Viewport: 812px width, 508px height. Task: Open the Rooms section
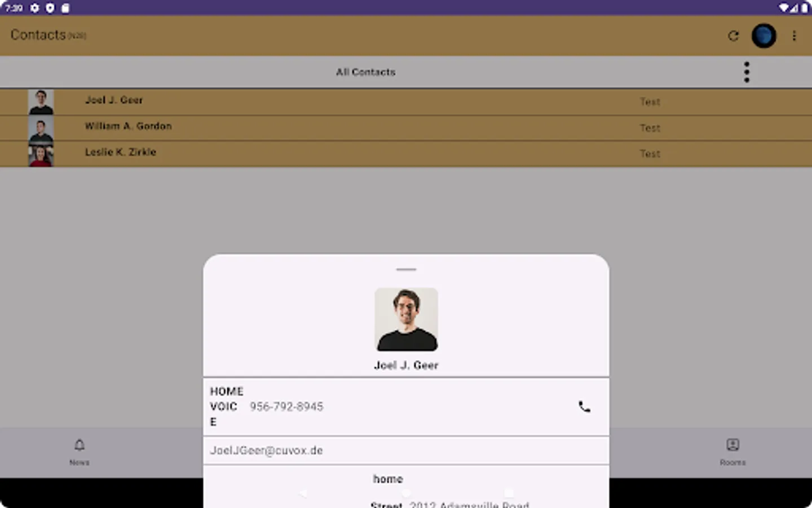(x=732, y=451)
